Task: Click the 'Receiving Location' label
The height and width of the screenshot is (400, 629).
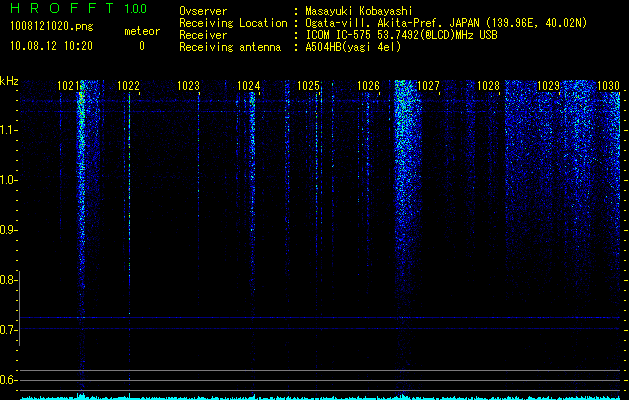Action: (233, 23)
